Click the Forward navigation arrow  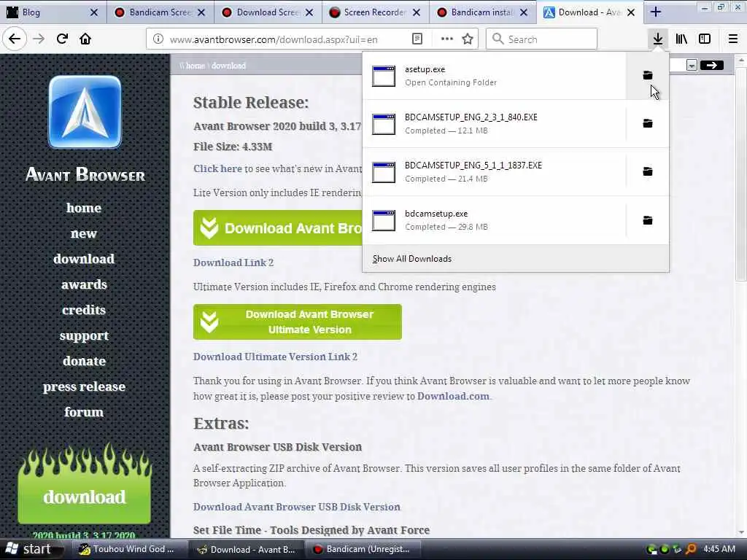39,39
